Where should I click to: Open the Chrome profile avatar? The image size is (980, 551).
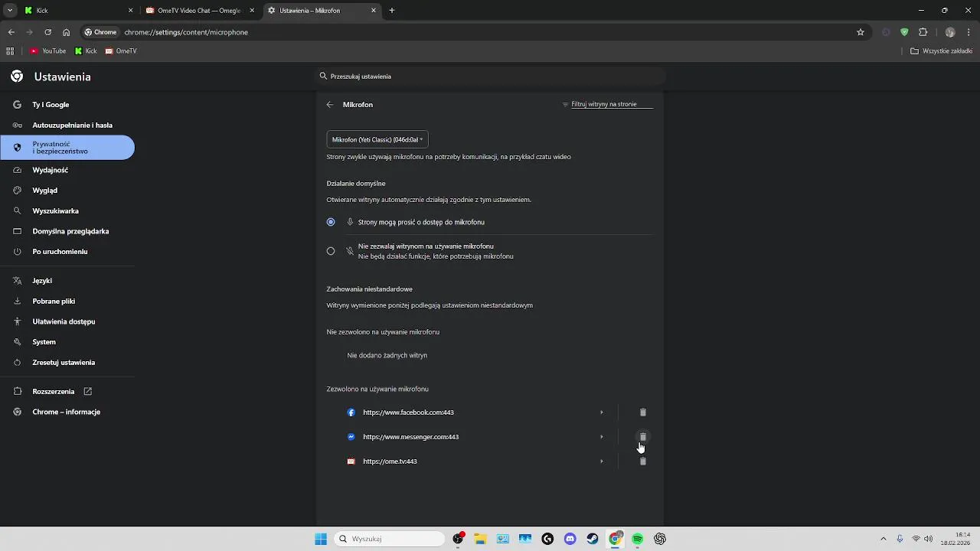point(950,32)
